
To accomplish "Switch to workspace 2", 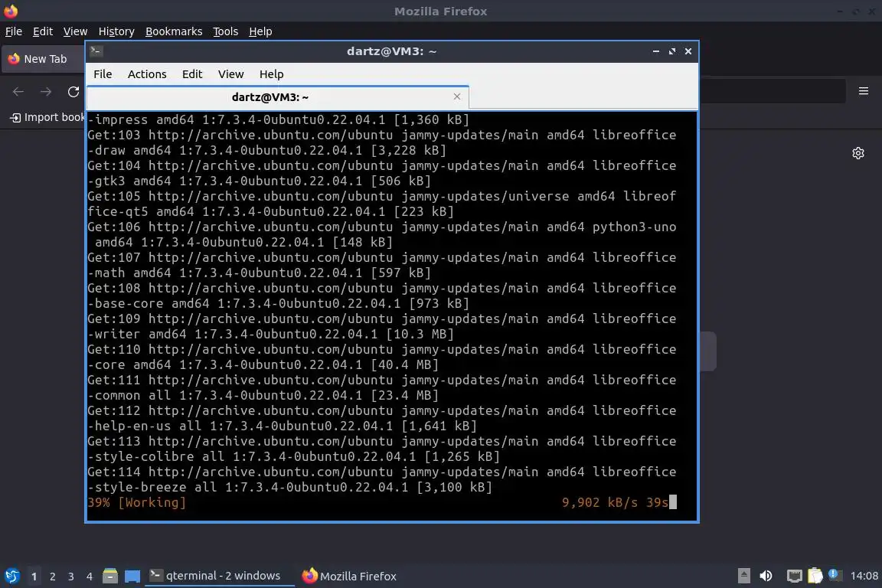I will coord(52,577).
